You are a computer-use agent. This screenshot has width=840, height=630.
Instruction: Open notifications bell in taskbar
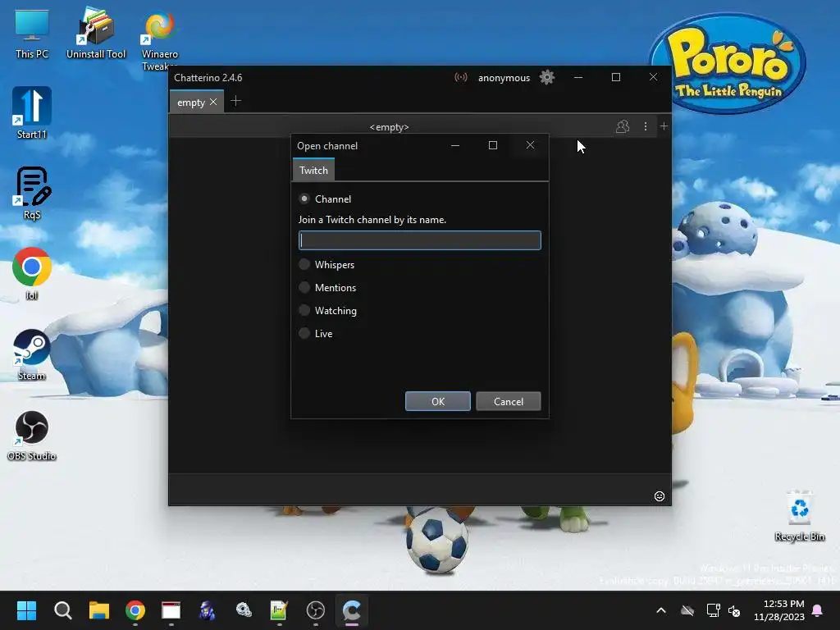818,610
